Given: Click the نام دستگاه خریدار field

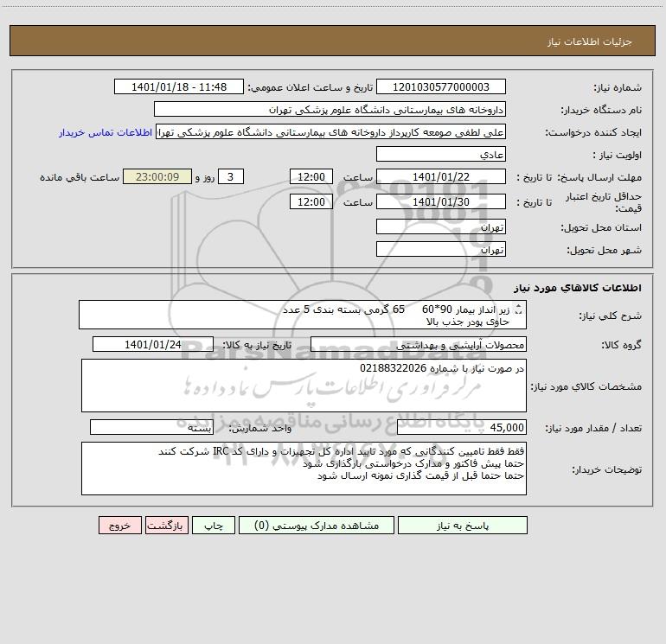Looking at the screenshot, I should [x=330, y=109].
